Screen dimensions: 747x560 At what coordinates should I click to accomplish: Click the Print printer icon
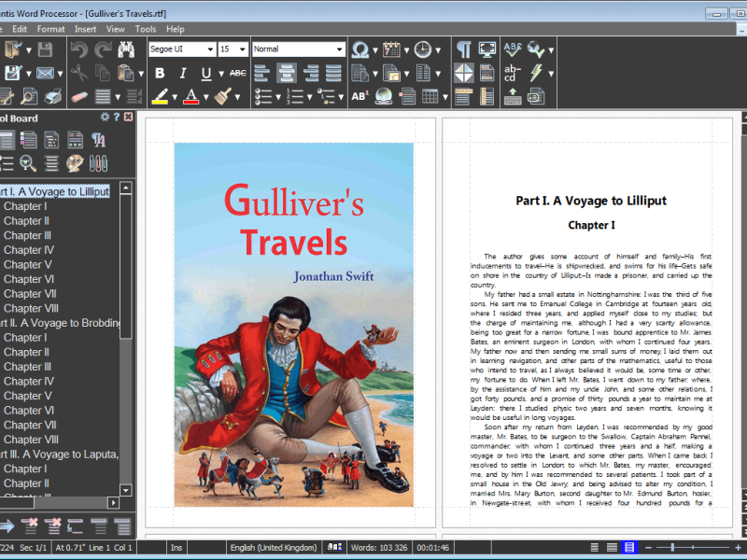53,97
